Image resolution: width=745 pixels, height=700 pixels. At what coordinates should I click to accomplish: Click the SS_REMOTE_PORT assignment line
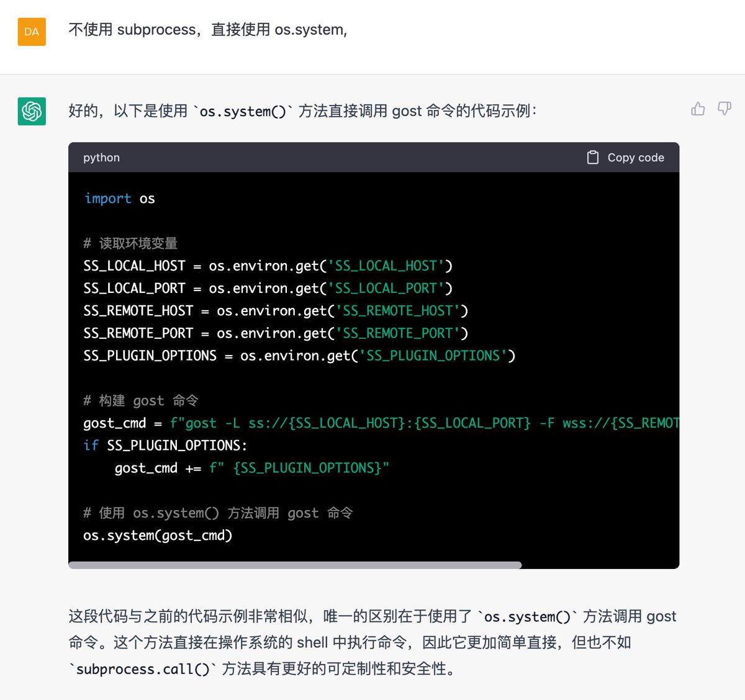(x=276, y=333)
